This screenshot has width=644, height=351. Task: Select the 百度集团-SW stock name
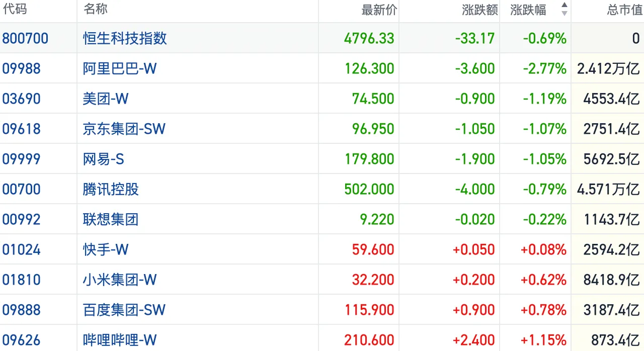(124, 310)
